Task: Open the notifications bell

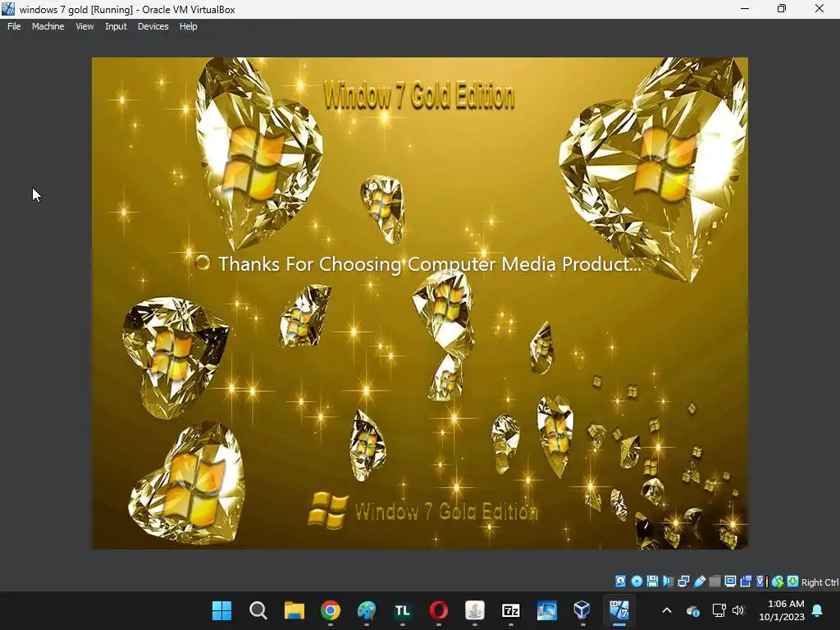Action: point(818,610)
